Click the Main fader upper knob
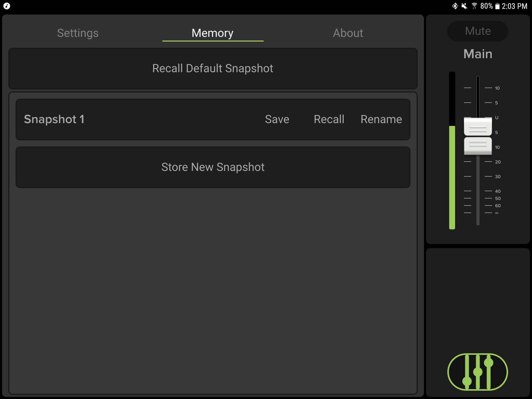 478,127
